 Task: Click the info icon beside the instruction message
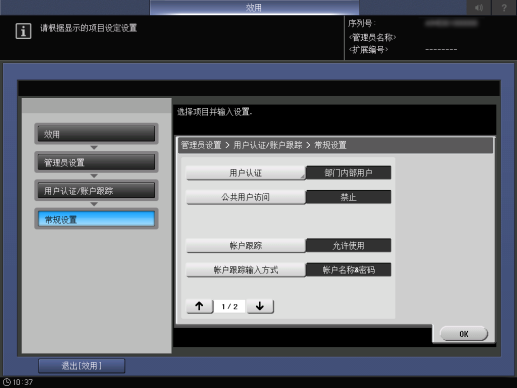pos(23,31)
